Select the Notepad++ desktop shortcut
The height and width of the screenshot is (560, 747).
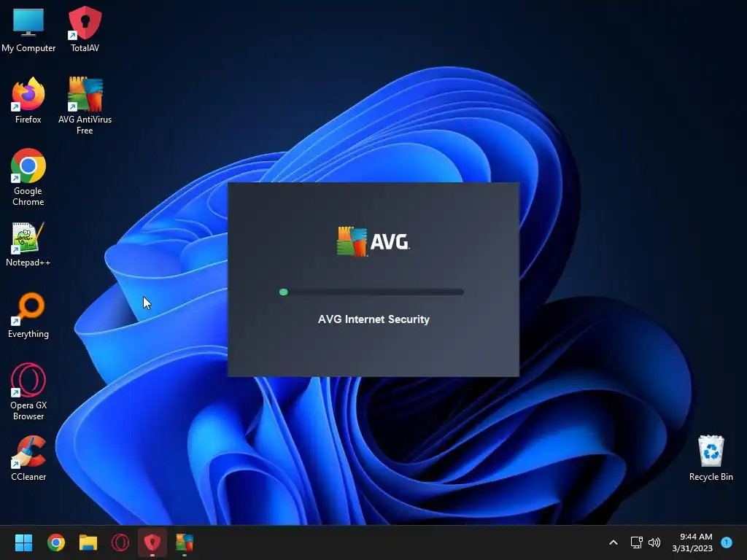(x=28, y=244)
